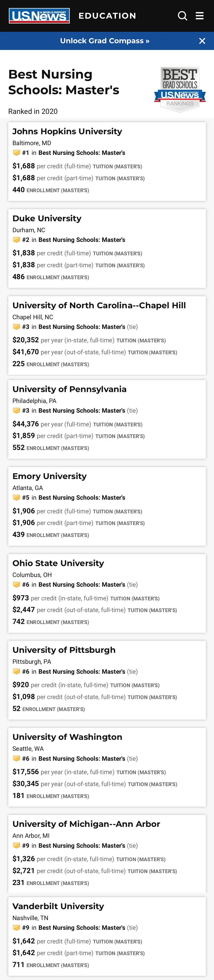Click Johns Hopkins #1 ranking badge icon
Image resolution: width=214 pixels, height=980 pixels.
16,153
